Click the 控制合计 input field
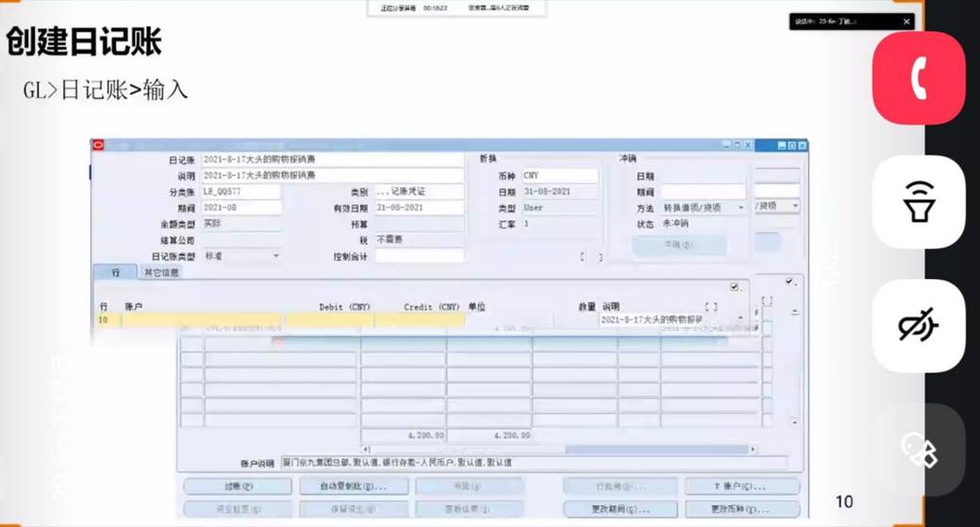This screenshot has height=527, width=980. tap(420, 255)
